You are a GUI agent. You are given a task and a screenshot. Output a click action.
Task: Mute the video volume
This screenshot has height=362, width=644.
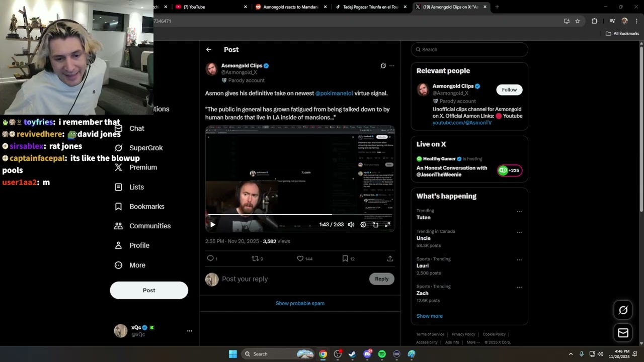351,225
